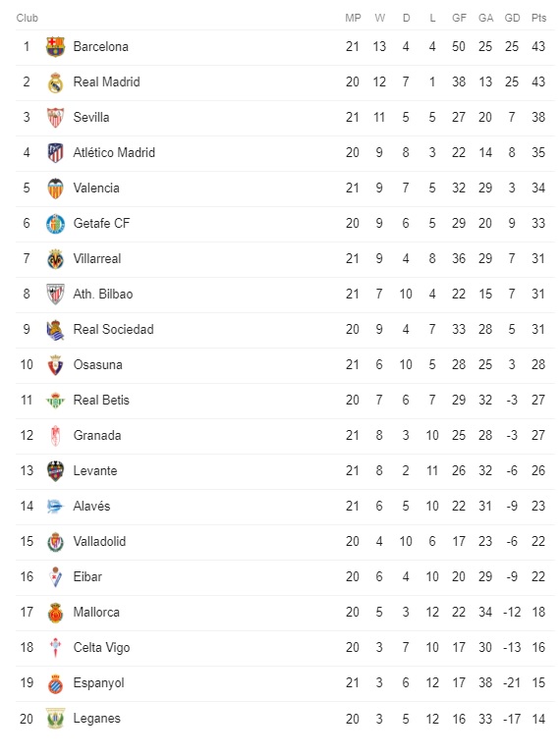Select the Getafe CF round badge
The height and width of the screenshot is (756, 560).
pyautogui.click(x=55, y=224)
